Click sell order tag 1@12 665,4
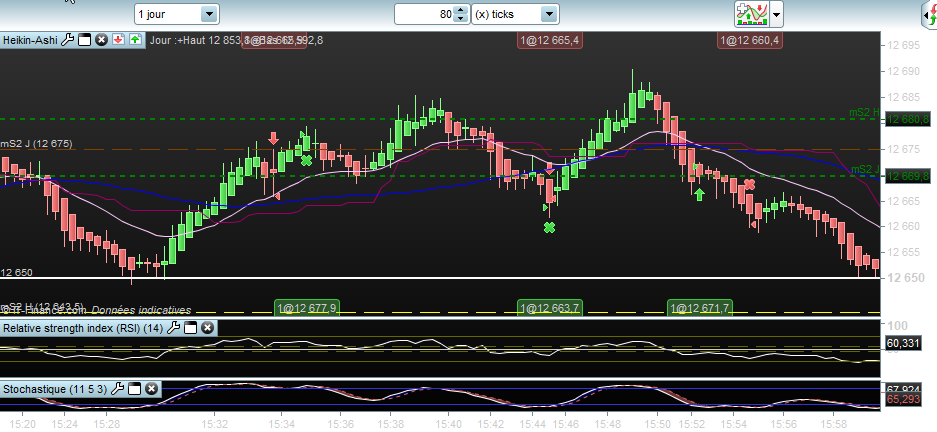The height and width of the screenshot is (432, 937). (550, 40)
